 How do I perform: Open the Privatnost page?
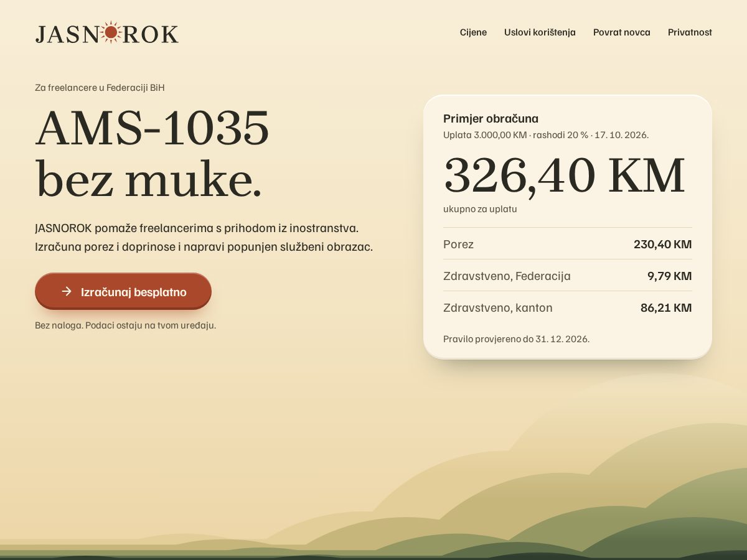(690, 32)
